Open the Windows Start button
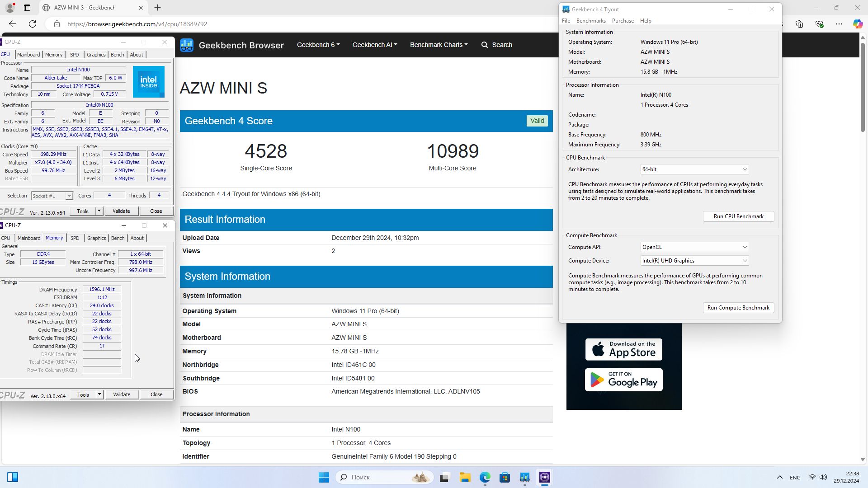This screenshot has height=488, width=868. (x=324, y=477)
